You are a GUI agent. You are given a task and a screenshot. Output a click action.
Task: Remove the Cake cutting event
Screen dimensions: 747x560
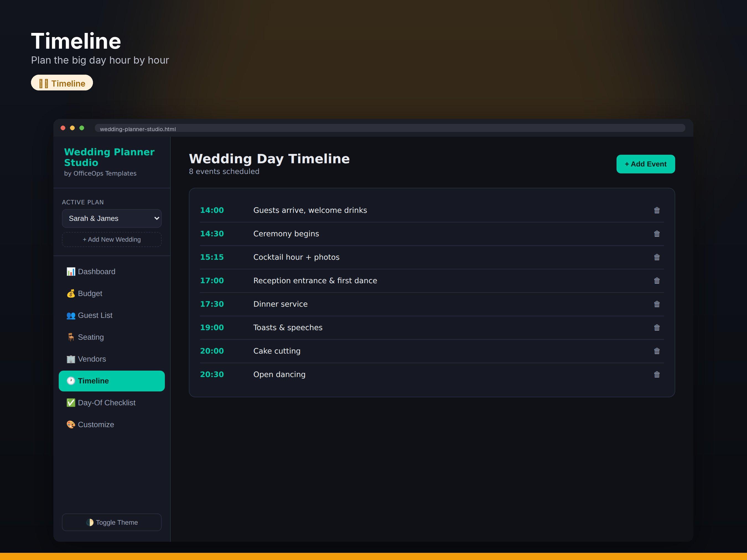click(657, 351)
